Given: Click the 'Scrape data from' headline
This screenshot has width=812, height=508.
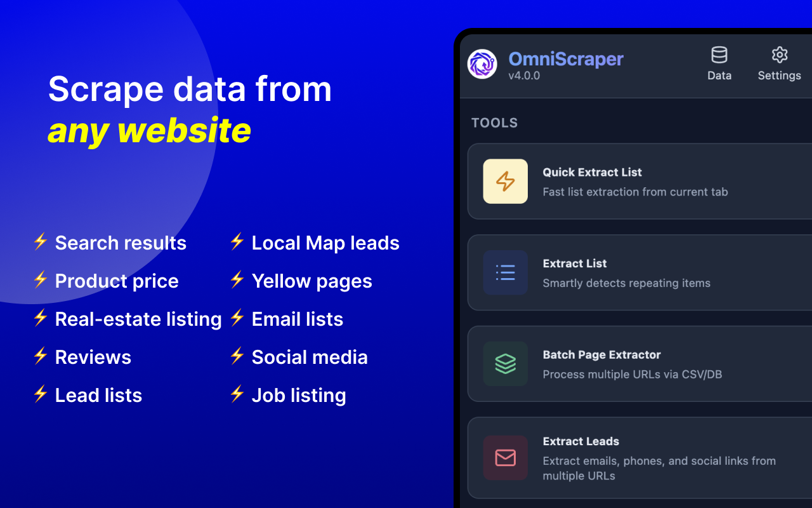Looking at the screenshot, I should click(x=190, y=88).
